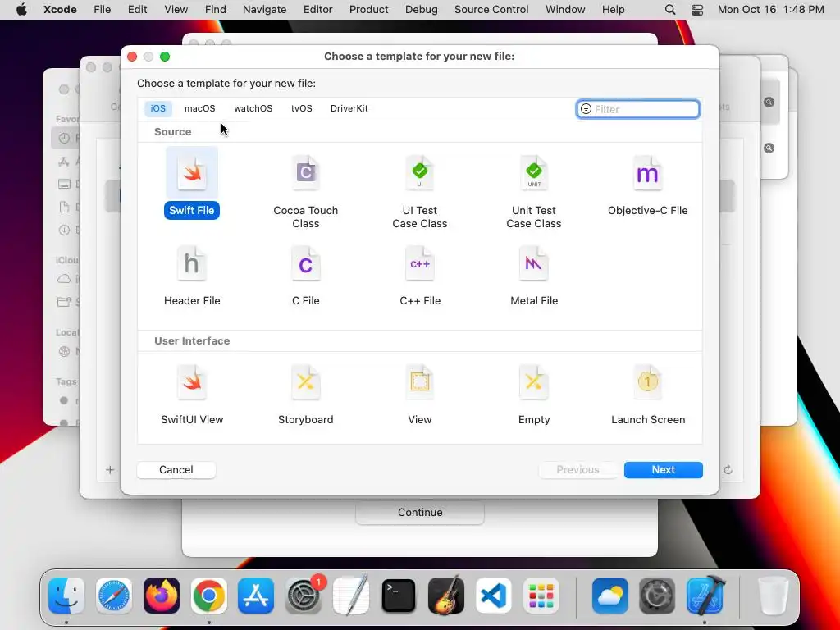Image resolution: width=840 pixels, height=630 pixels.
Task: Open the watchOS platform tab
Action: click(x=253, y=108)
